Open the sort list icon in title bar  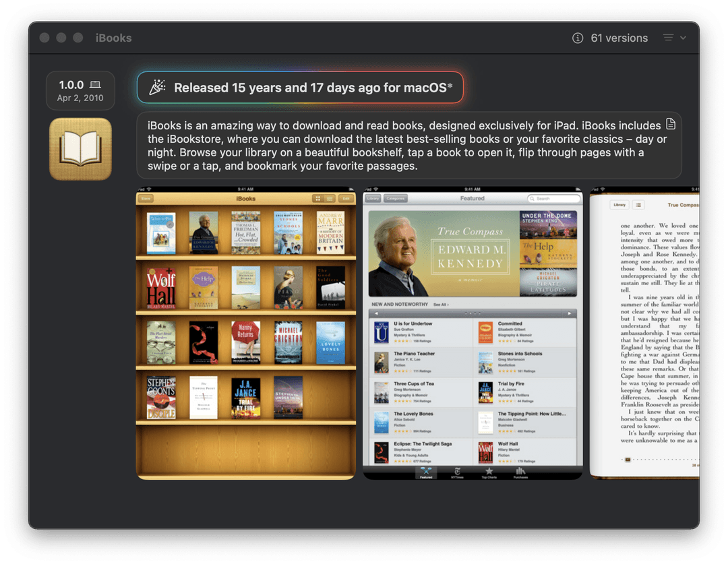click(668, 38)
